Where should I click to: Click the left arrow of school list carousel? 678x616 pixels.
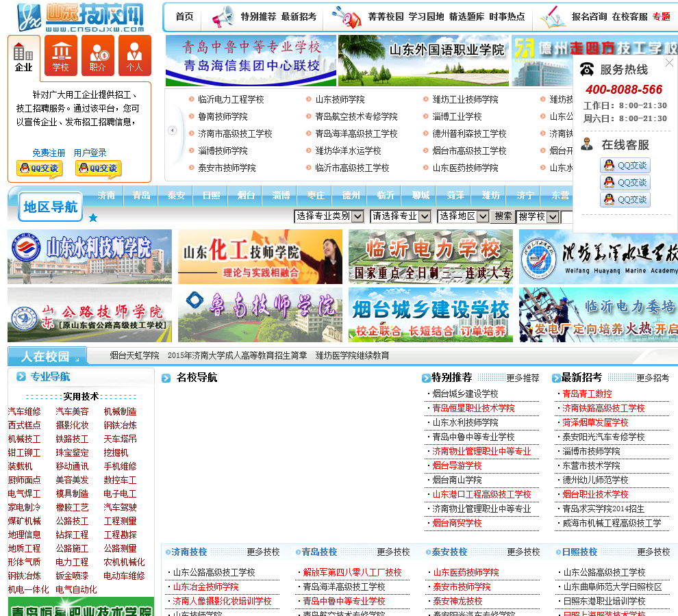pyautogui.click(x=172, y=130)
